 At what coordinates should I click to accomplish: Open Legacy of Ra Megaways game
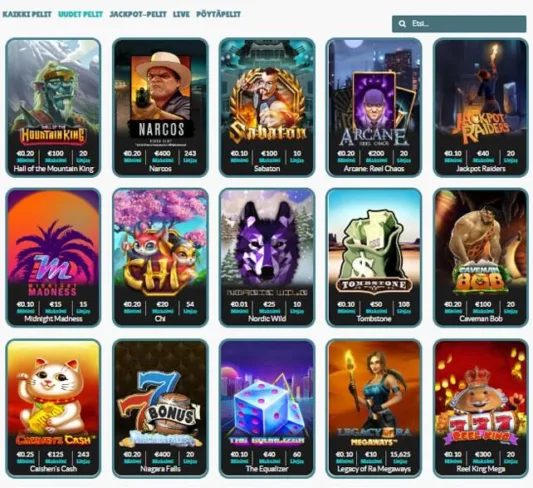point(374,408)
